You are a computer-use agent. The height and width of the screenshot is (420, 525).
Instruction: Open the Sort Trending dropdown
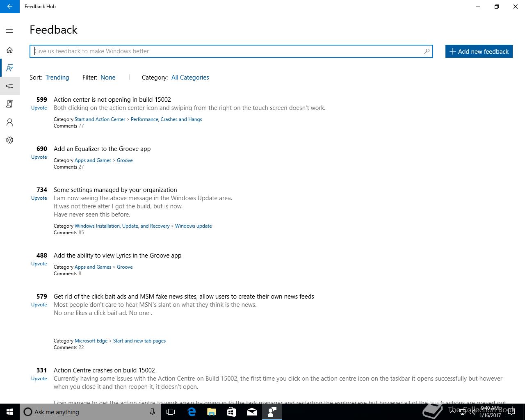[57, 78]
